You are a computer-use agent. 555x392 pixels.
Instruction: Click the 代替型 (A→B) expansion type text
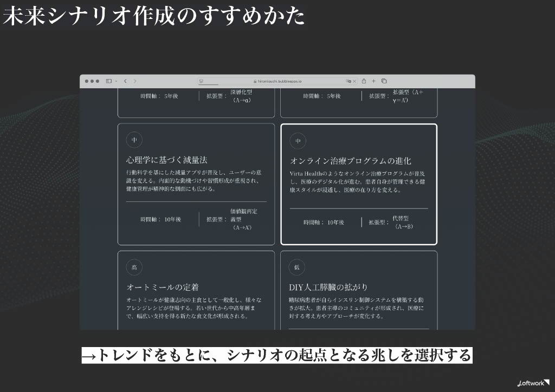(x=403, y=223)
